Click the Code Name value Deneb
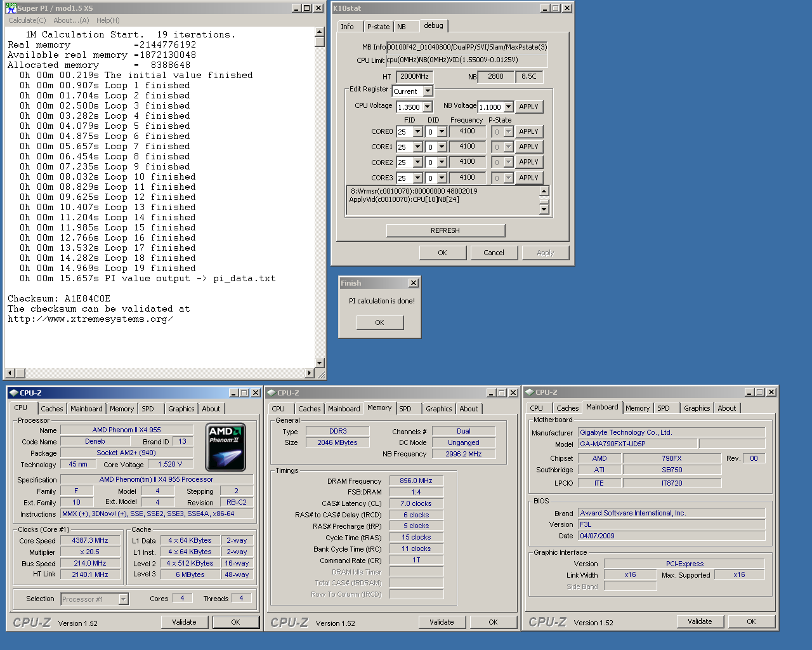This screenshot has width=812, height=650. point(95,442)
